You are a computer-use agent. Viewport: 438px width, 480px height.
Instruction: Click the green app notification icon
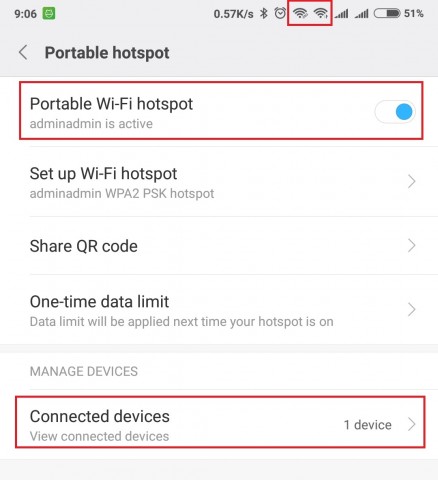pos(49,14)
